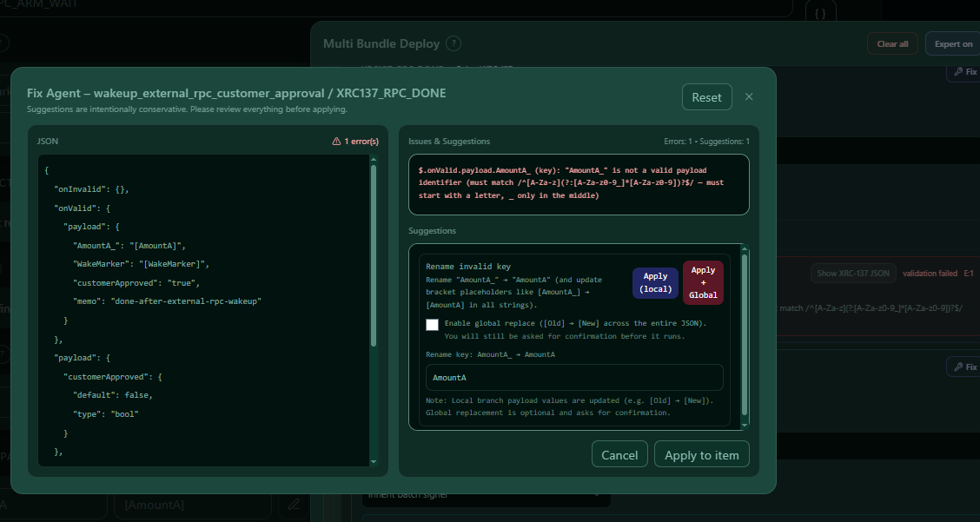Click the "onInvalid": {} line
This screenshot has height=522, width=980.
(91, 188)
